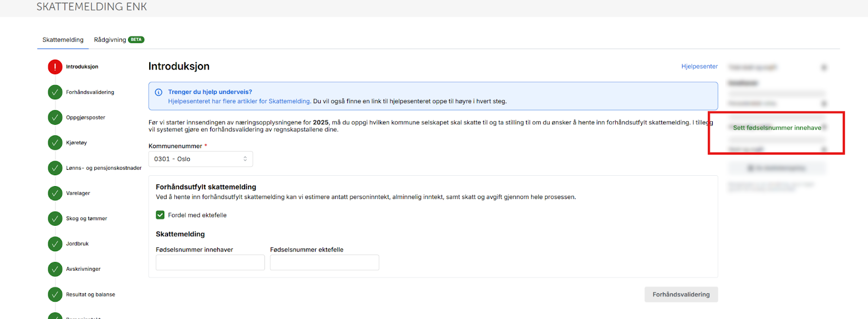Go to the Oppgjørsposter step
The width and height of the screenshot is (868, 319).
coord(86,117)
